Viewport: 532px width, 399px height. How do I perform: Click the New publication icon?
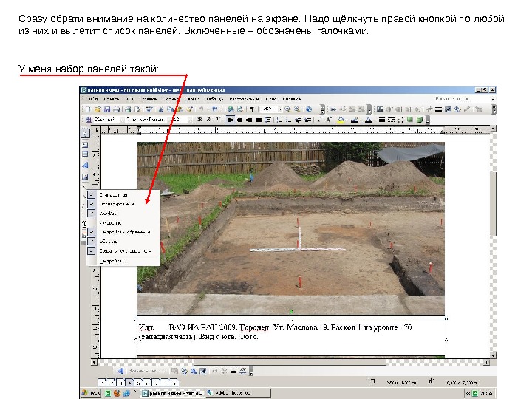point(88,109)
